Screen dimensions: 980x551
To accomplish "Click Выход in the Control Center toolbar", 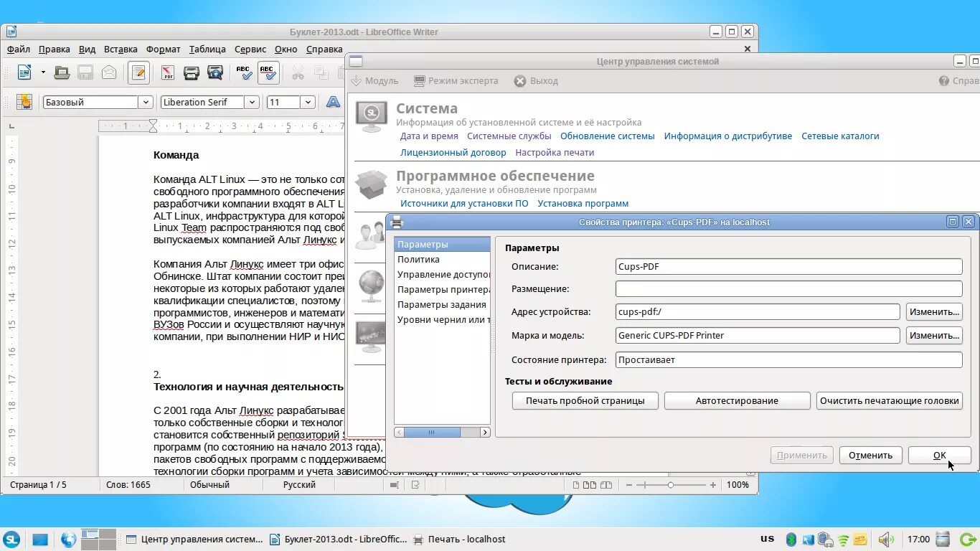I will pyautogui.click(x=536, y=81).
